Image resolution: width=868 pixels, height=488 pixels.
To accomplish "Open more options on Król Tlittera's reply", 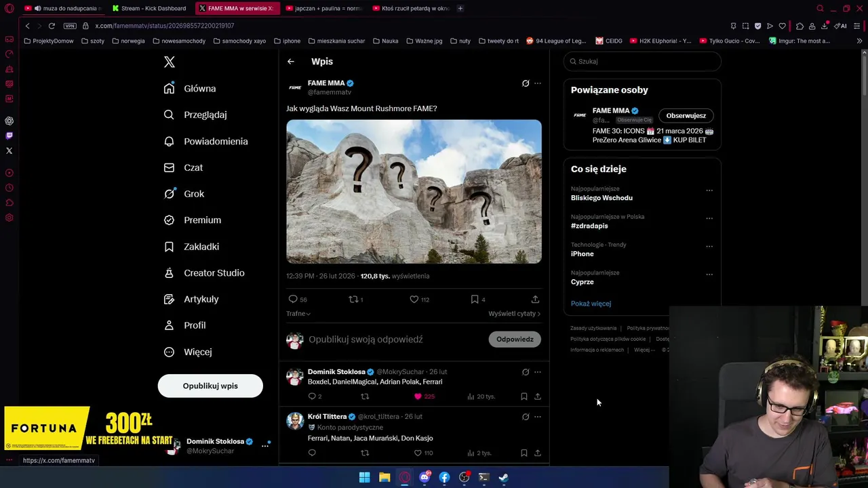I will 538,417.
